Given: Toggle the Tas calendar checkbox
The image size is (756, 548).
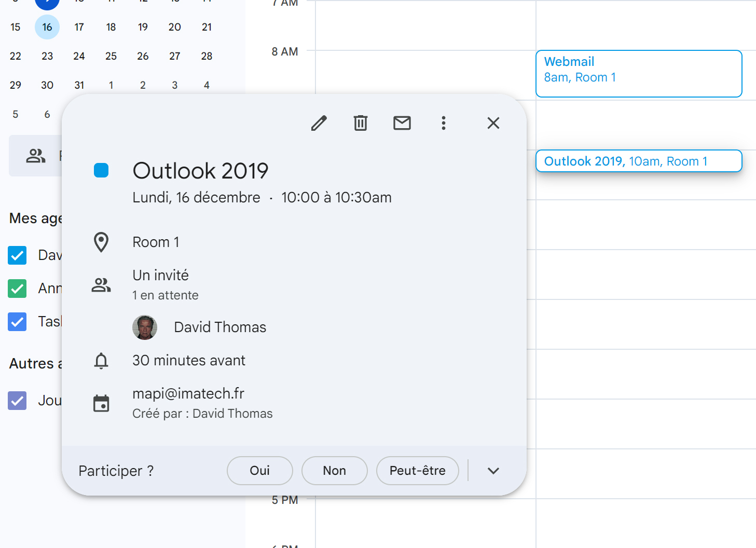Looking at the screenshot, I should click(17, 322).
